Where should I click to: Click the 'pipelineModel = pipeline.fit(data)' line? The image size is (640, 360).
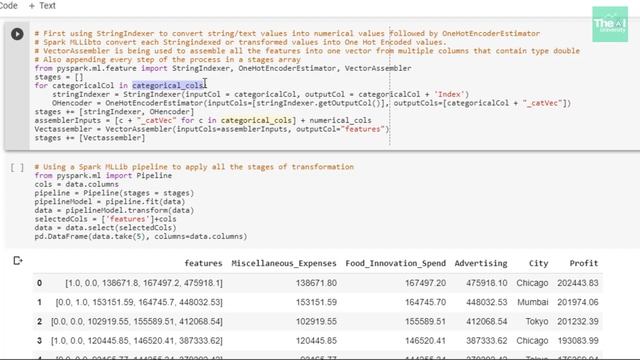[110, 202]
